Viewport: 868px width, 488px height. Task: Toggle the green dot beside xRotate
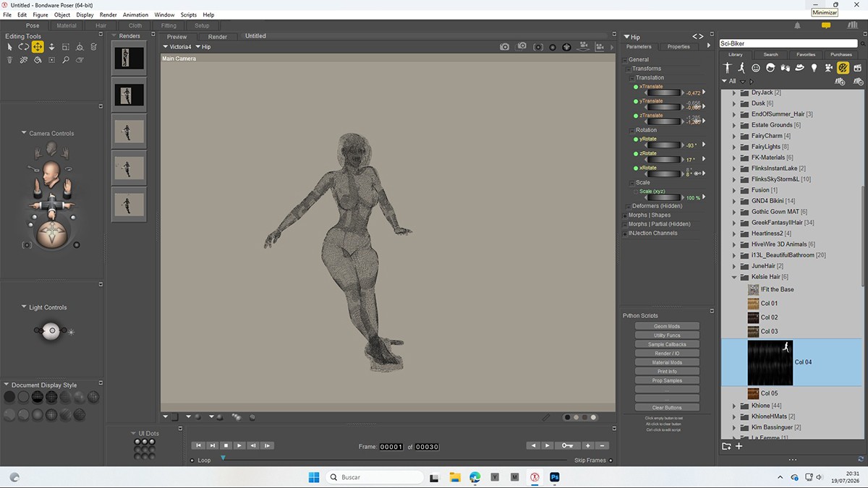point(636,168)
